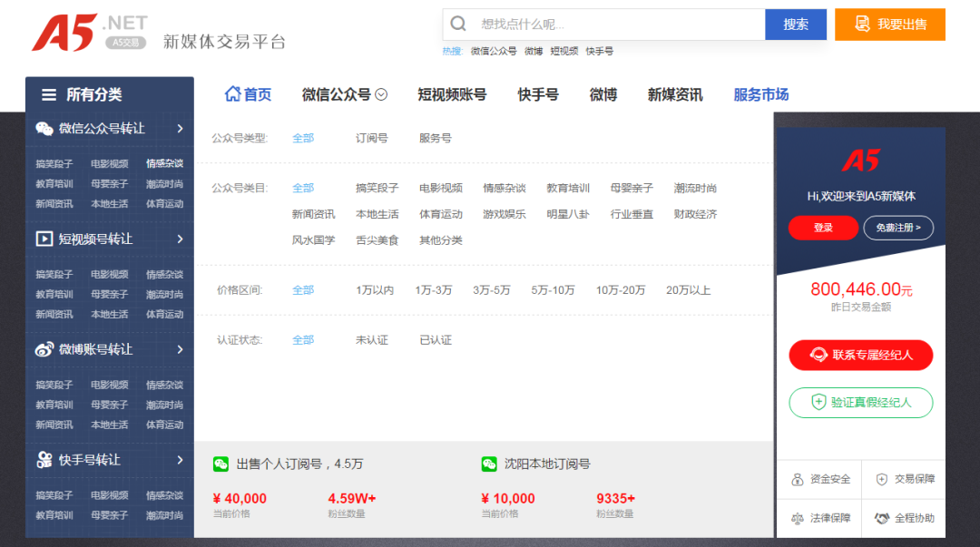
Task: Select 风水国学 category filter
Action: 313,240
